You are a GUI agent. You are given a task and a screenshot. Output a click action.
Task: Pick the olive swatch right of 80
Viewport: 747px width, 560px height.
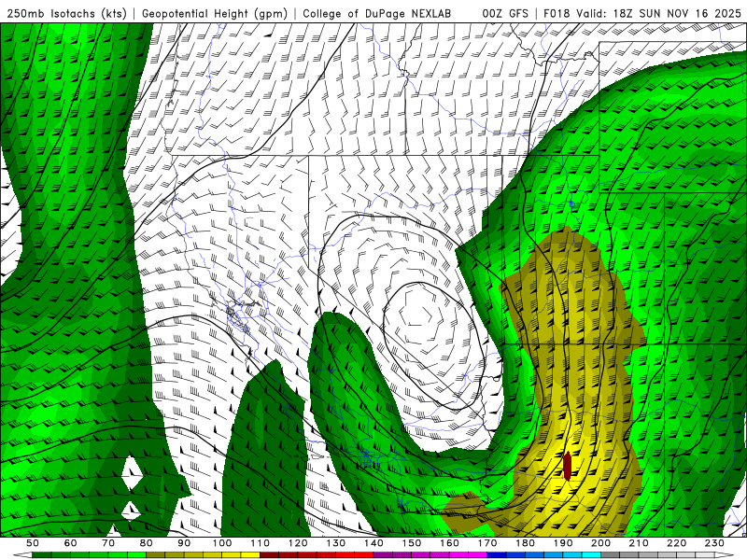pyautogui.click(x=156, y=555)
